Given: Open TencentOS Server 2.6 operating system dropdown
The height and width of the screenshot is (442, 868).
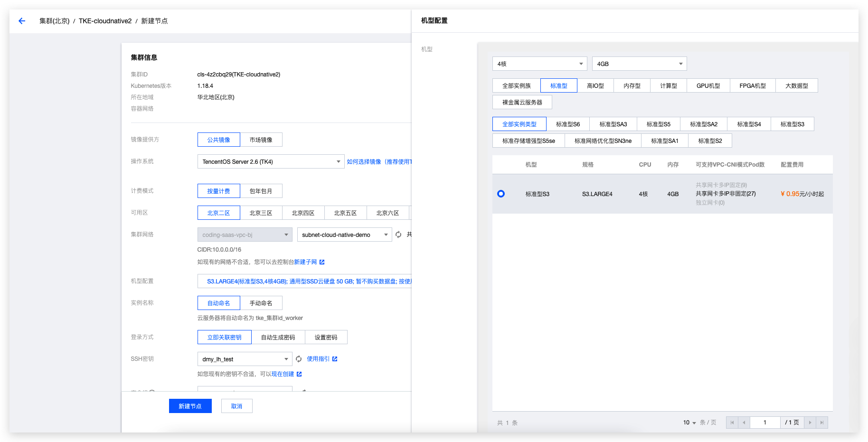Looking at the screenshot, I should [x=271, y=161].
